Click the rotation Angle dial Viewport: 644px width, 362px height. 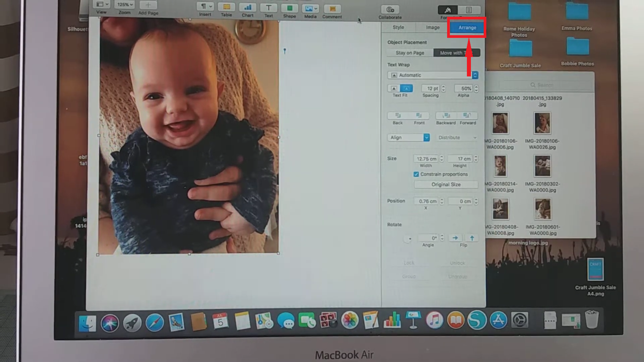pyautogui.click(x=408, y=239)
